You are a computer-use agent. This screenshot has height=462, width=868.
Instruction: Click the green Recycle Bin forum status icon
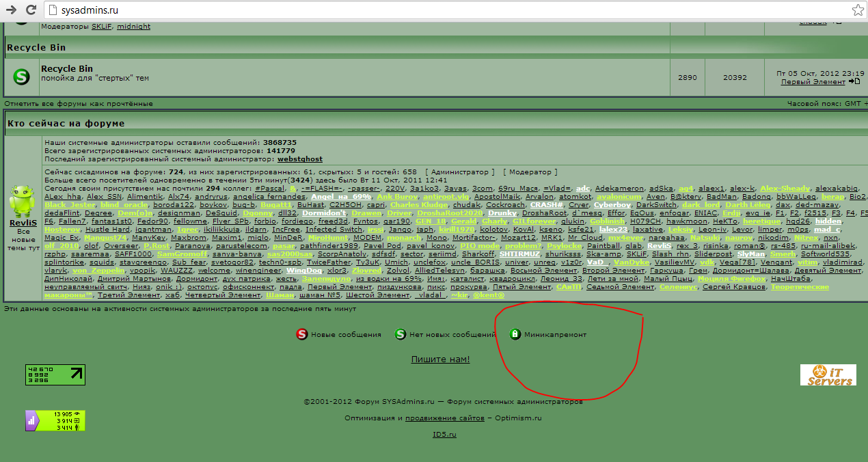pyautogui.click(x=21, y=77)
